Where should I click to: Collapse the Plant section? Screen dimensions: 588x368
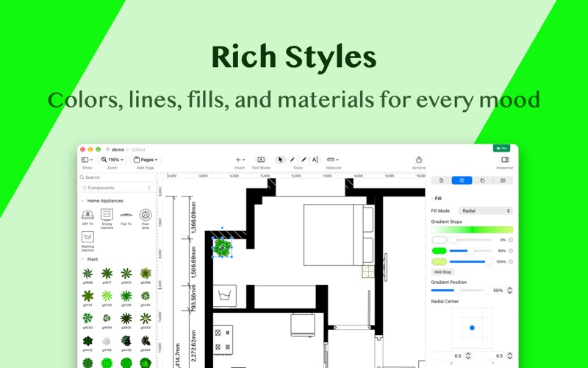(x=82, y=259)
